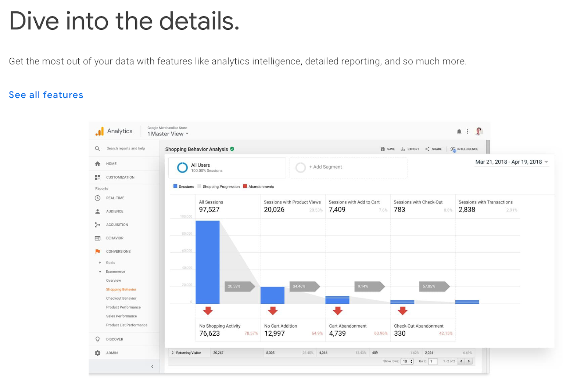Open the Master View dropdown

pos(168,134)
